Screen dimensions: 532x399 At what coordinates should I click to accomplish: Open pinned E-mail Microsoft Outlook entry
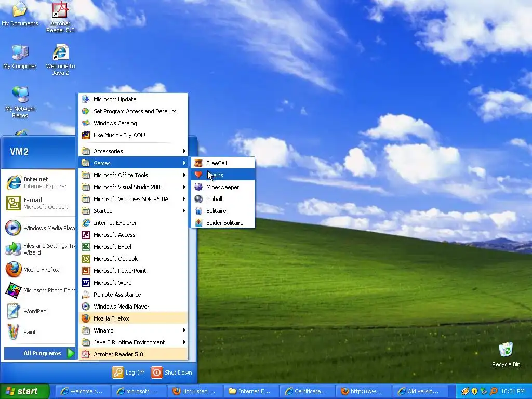[39, 203]
